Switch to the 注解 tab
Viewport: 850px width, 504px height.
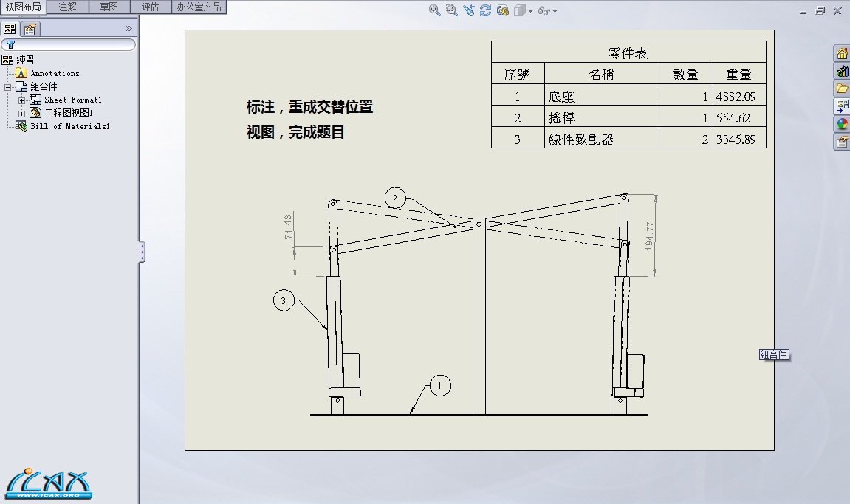tap(67, 7)
